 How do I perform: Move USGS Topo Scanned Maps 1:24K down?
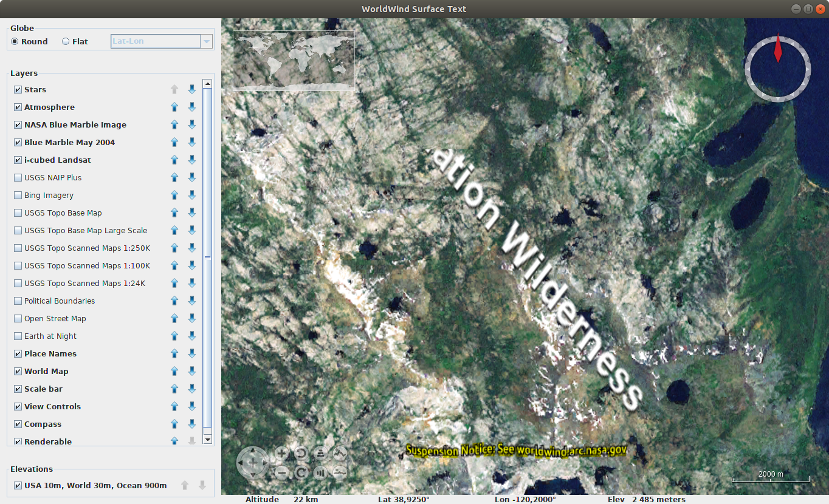(192, 283)
